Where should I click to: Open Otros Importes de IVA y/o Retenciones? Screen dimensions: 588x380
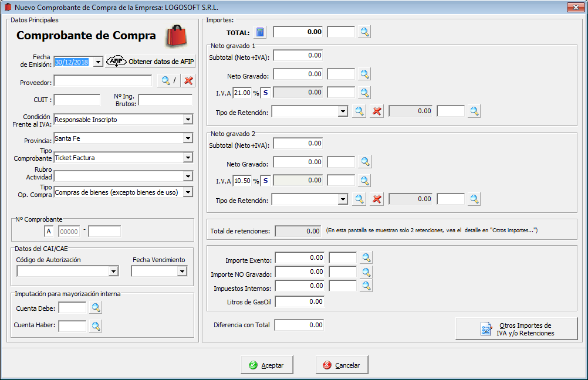point(516,329)
